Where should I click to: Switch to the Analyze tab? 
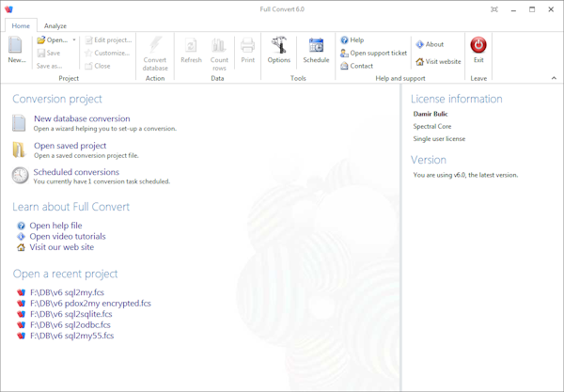point(55,26)
